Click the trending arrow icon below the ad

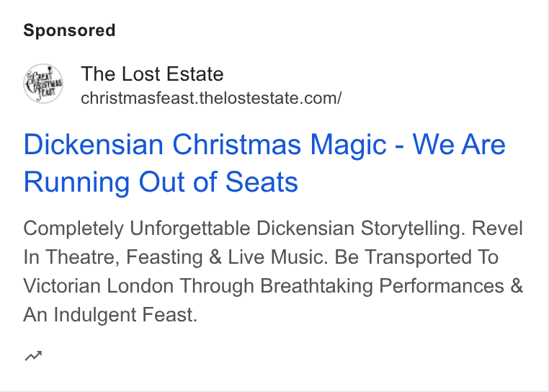coord(33,356)
